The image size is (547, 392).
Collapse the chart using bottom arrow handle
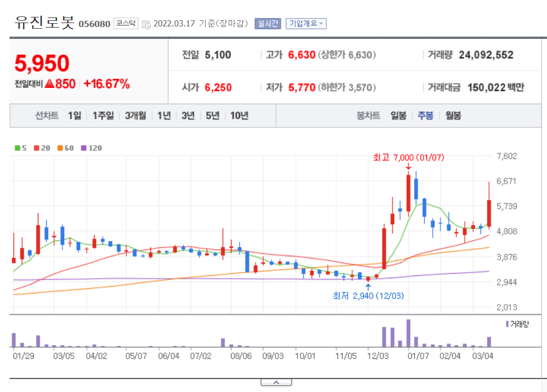(x=276, y=382)
